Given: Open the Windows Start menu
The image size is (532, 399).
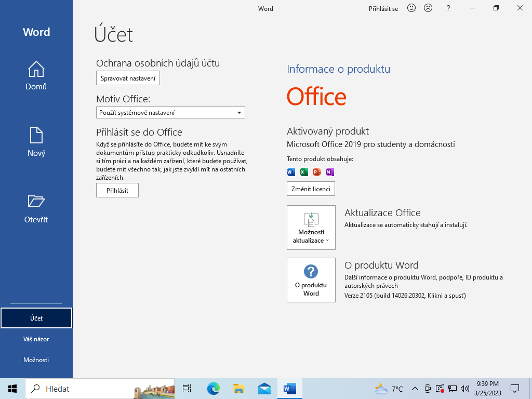Looking at the screenshot, I should point(12,389).
